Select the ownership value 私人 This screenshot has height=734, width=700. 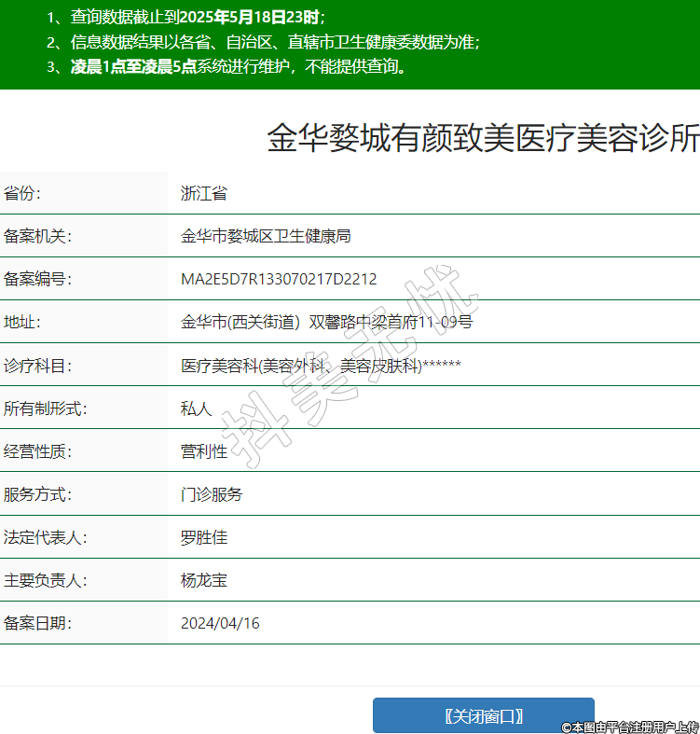(197, 409)
